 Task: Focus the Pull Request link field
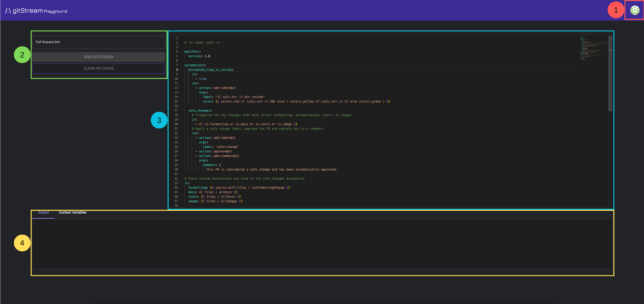pos(99,42)
